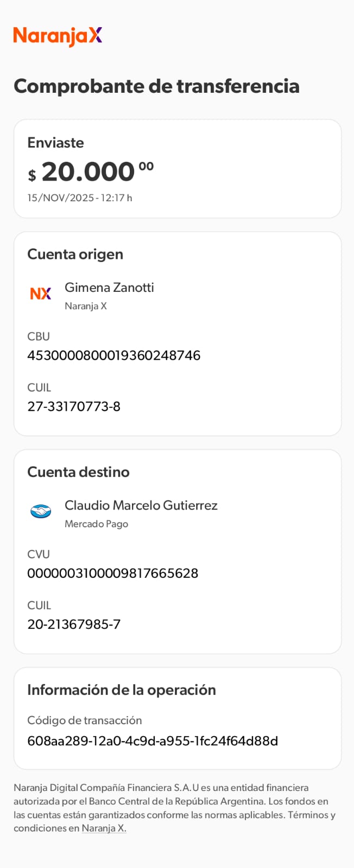Click the Naranja X logo at top

click(x=58, y=36)
